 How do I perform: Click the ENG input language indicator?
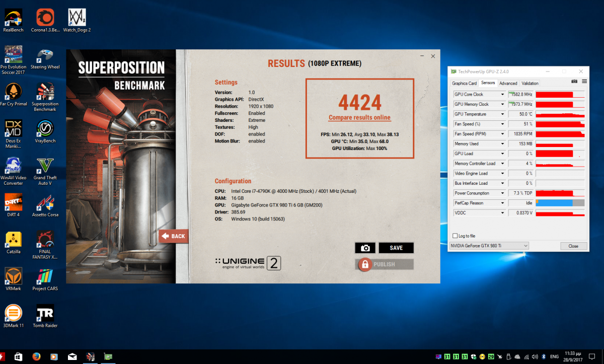pyautogui.click(x=555, y=356)
